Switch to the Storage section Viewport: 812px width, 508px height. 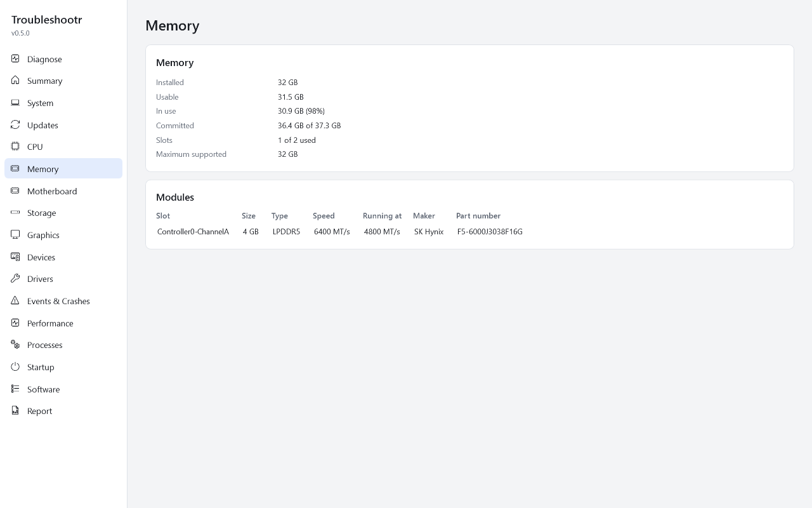[63, 213]
